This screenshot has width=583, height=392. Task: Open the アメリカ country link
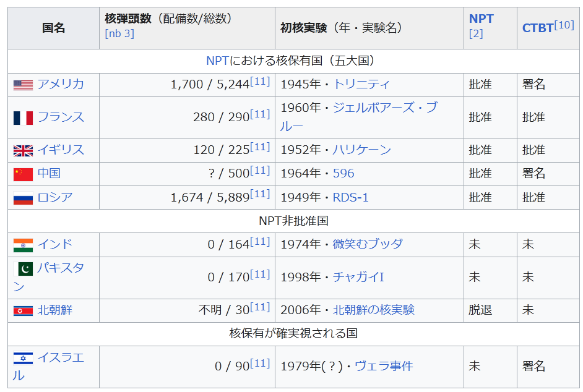pyautogui.click(x=60, y=84)
